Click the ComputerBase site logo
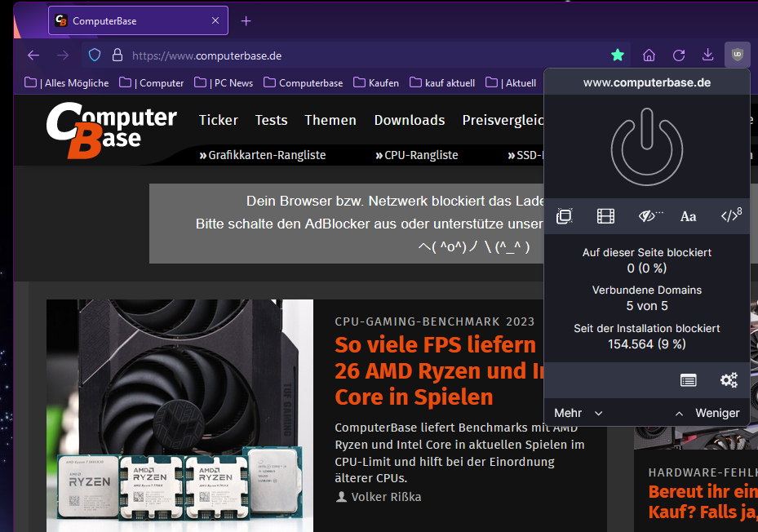Image resolution: width=758 pixels, height=532 pixels. click(x=112, y=131)
